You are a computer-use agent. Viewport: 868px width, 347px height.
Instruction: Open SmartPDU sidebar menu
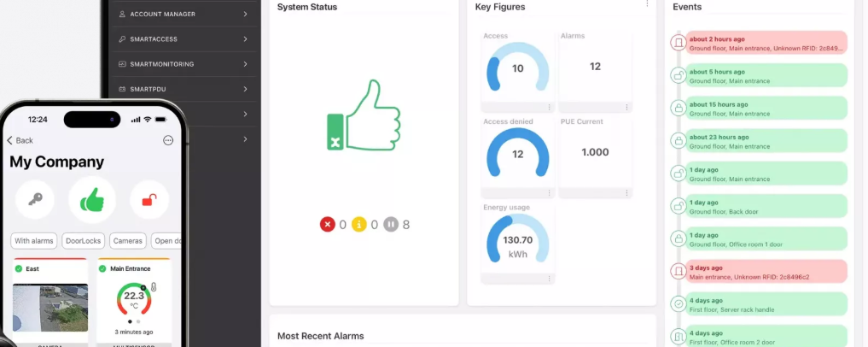point(184,89)
